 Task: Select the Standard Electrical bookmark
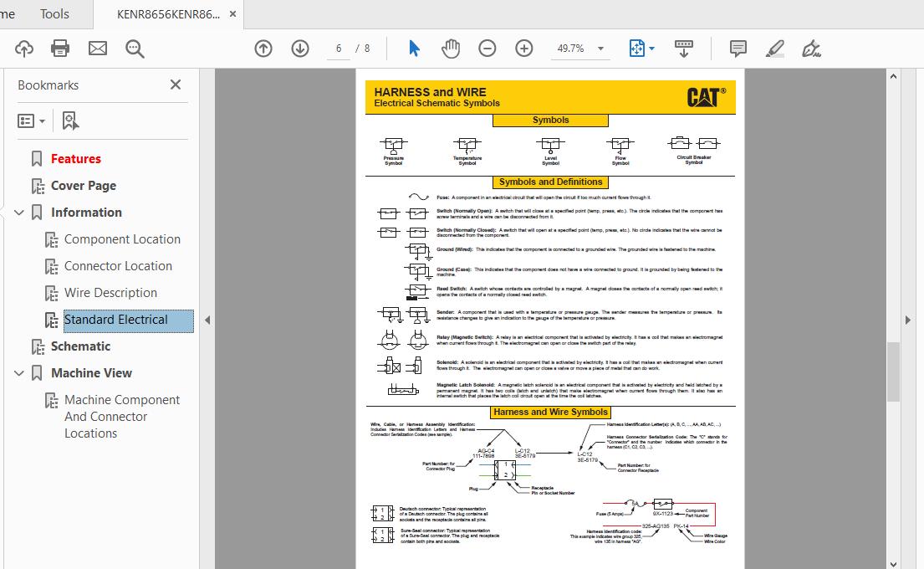pyautogui.click(x=129, y=320)
